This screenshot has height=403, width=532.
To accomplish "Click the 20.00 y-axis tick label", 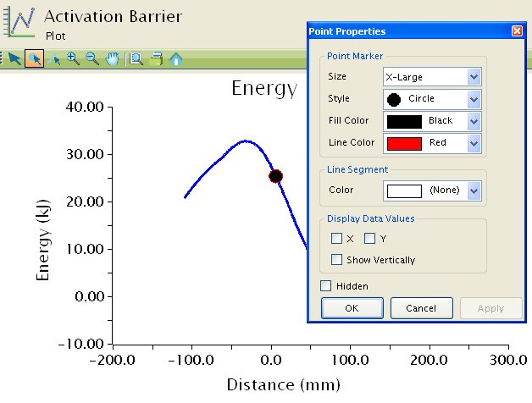I will pos(85,201).
